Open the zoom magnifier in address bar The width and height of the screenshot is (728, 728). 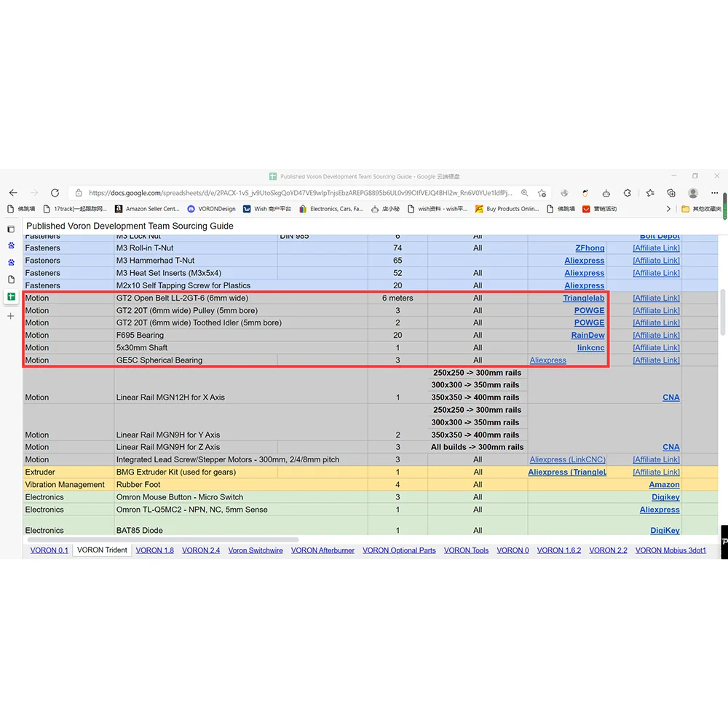524,193
